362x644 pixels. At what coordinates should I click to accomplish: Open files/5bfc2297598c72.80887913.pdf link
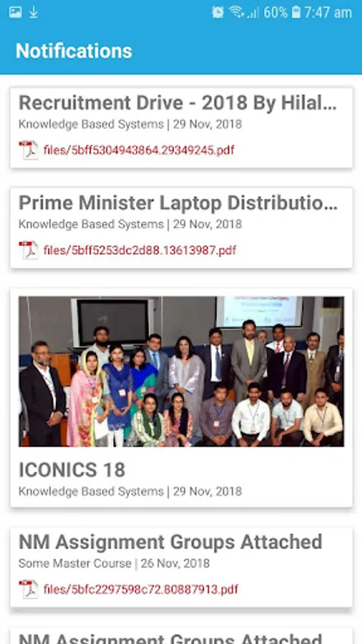tap(141, 590)
